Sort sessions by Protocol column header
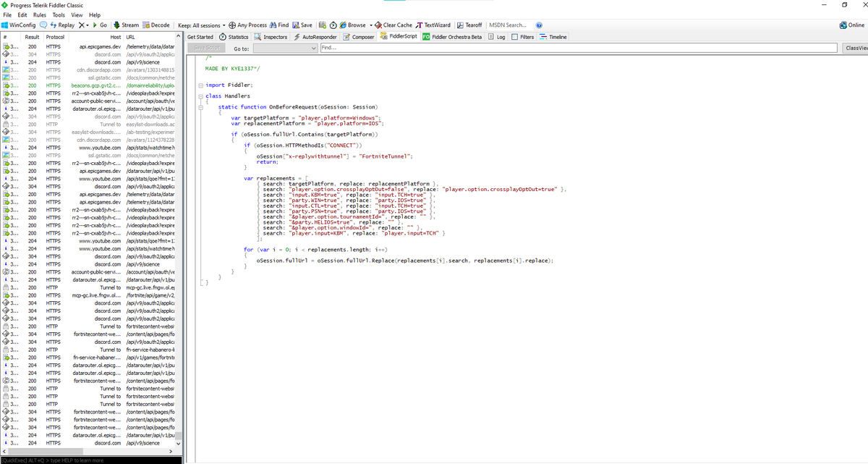 [x=55, y=37]
